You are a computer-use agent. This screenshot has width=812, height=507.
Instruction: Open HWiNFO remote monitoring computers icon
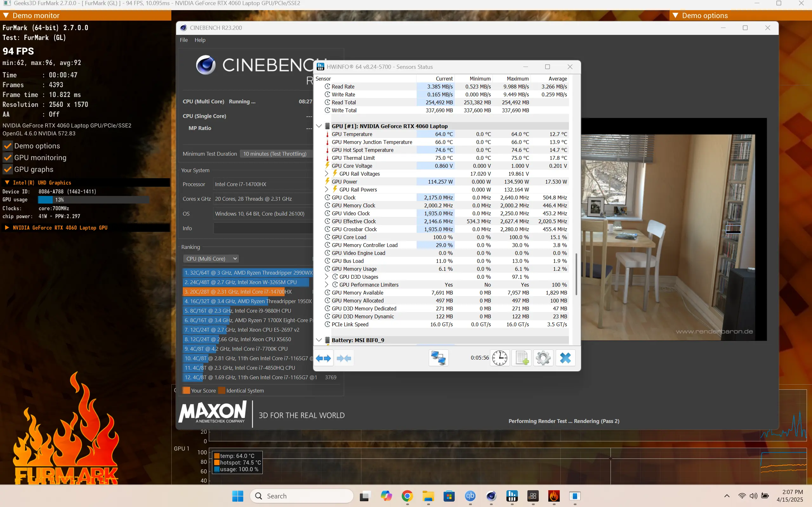tap(438, 358)
